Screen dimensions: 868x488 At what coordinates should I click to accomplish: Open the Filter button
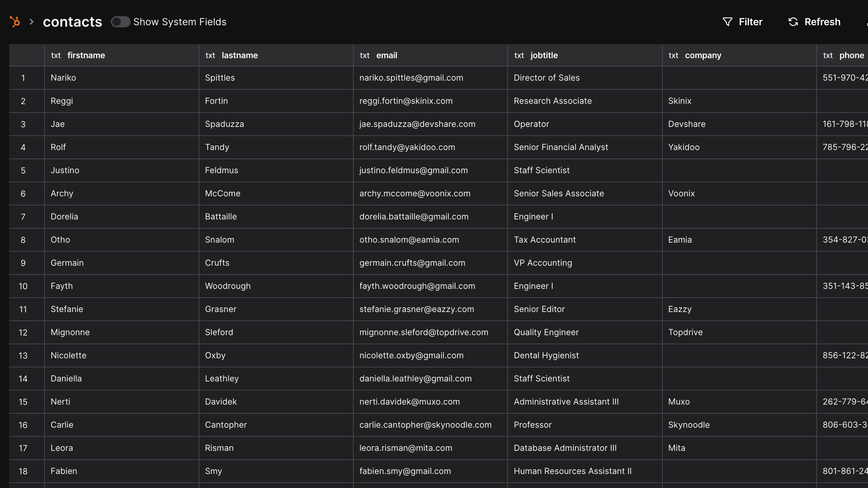click(750, 22)
